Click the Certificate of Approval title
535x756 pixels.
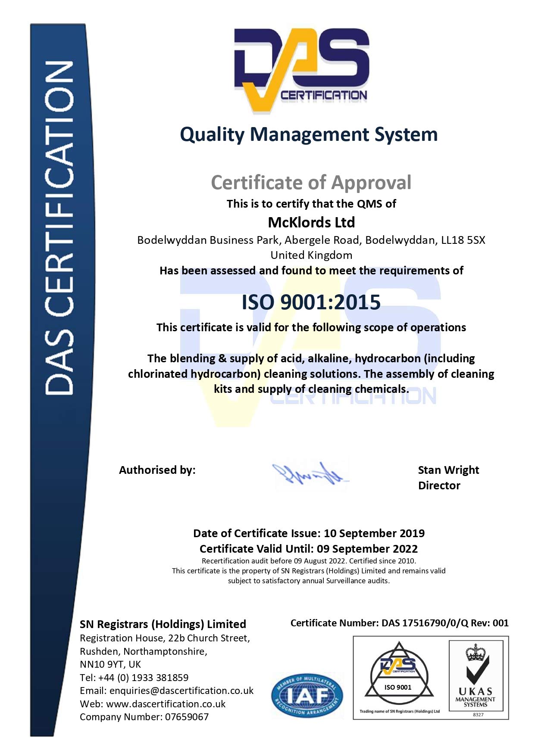coord(311,182)
